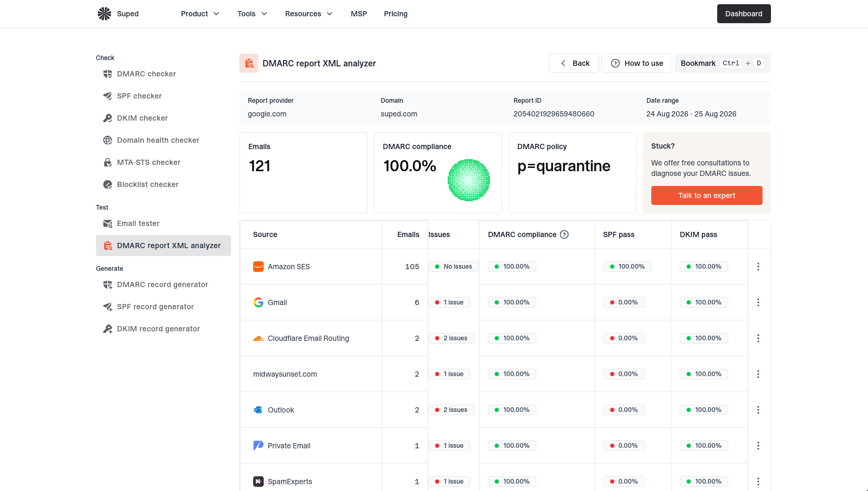Click the DMARC compliance help question icon

(564, 234)
